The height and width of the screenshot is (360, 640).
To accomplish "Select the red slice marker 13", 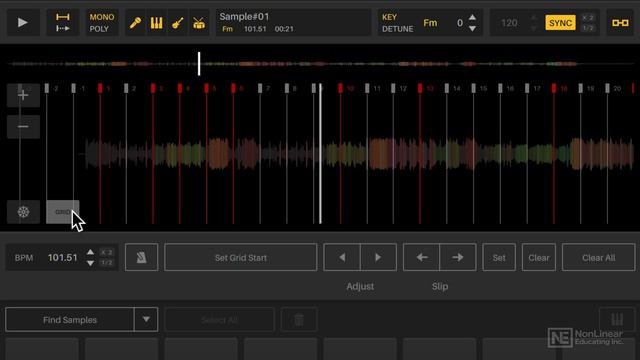I will point(420,88).
